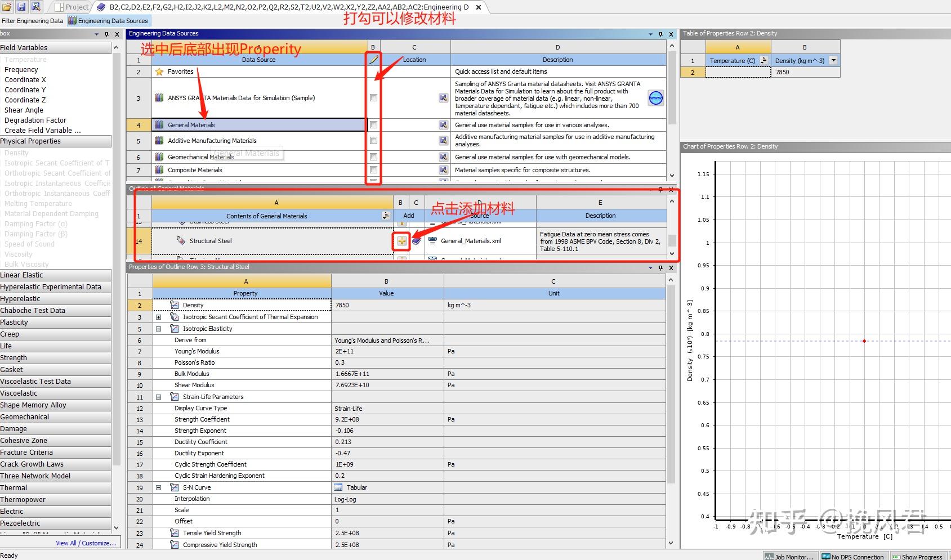Click the sort icon in the Contents of General Materials header
951x560 pixels.
[386, 216]
